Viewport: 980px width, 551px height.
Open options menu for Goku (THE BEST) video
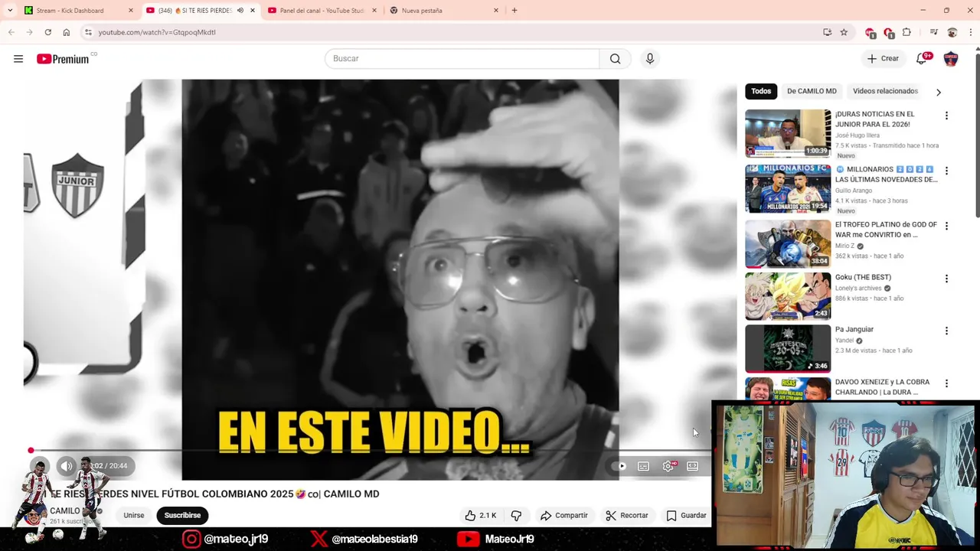[946, 279]
